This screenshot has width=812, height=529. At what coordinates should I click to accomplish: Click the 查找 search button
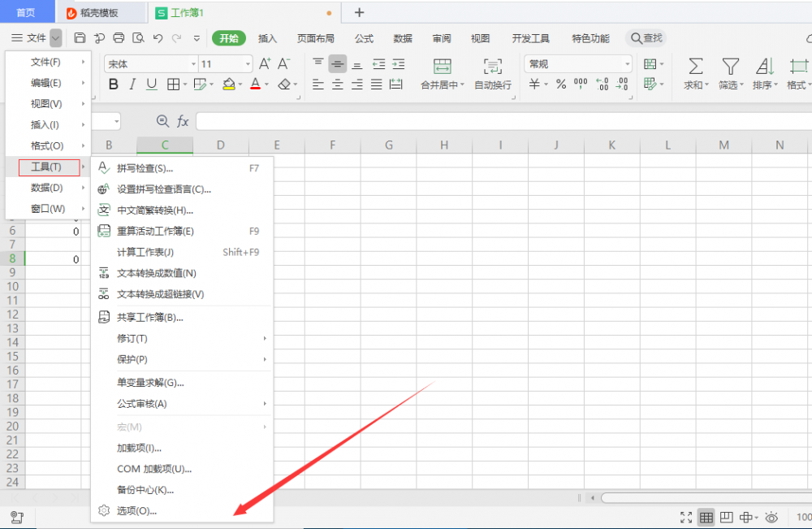646,38
